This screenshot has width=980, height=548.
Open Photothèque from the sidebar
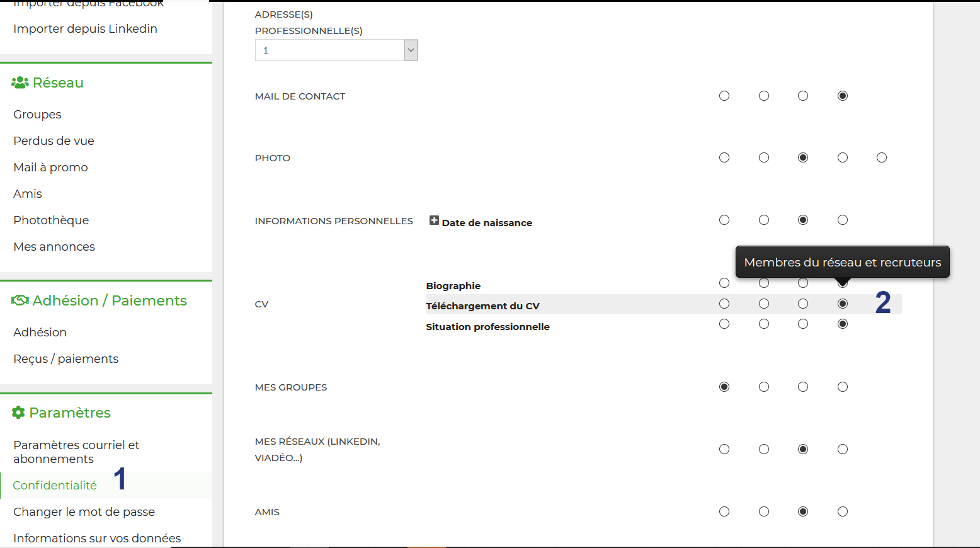point(51,220)
